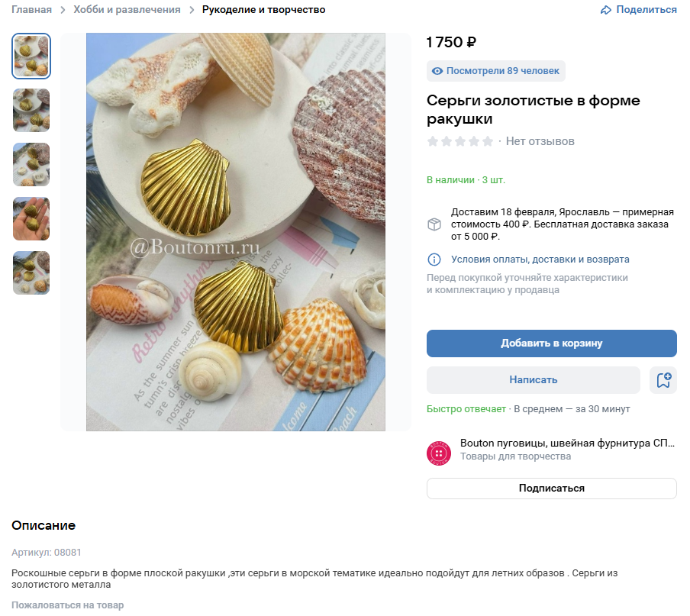
Task: Click the delivery box icon
Action: (x=434, y=224)
